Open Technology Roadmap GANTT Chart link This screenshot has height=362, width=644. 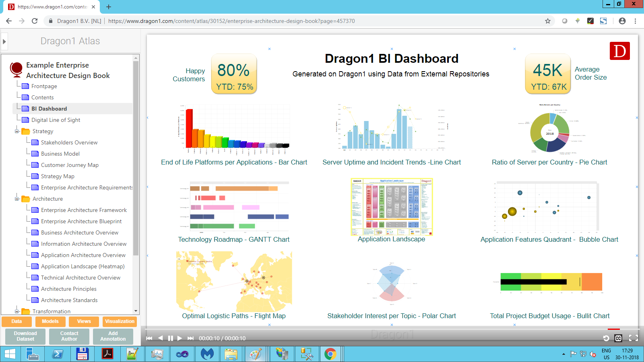[x=234, y=239]
